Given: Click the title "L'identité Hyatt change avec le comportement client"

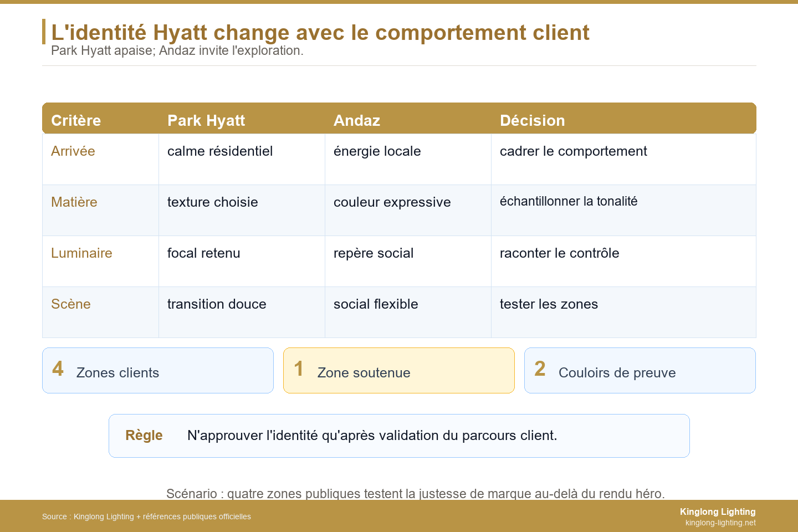Looking at the screenshot, I should point(320,33).
